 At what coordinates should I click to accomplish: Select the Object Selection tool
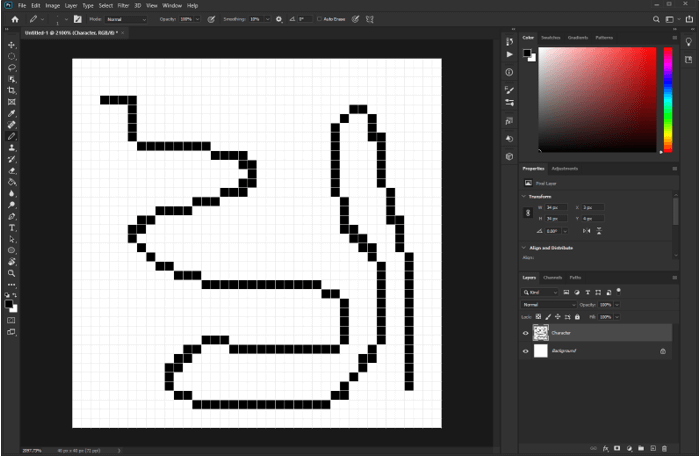pyautogui.click(x=12, y=79)
